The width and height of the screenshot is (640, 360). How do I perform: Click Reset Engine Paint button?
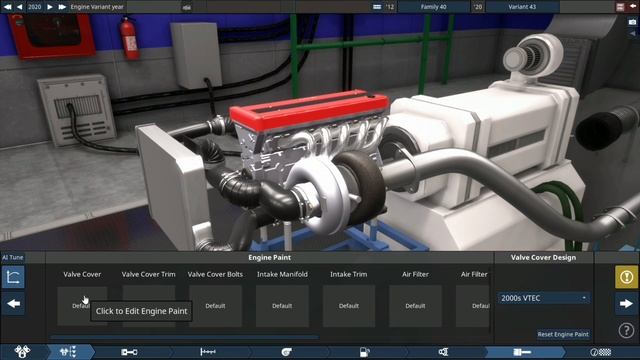[563, 334]
